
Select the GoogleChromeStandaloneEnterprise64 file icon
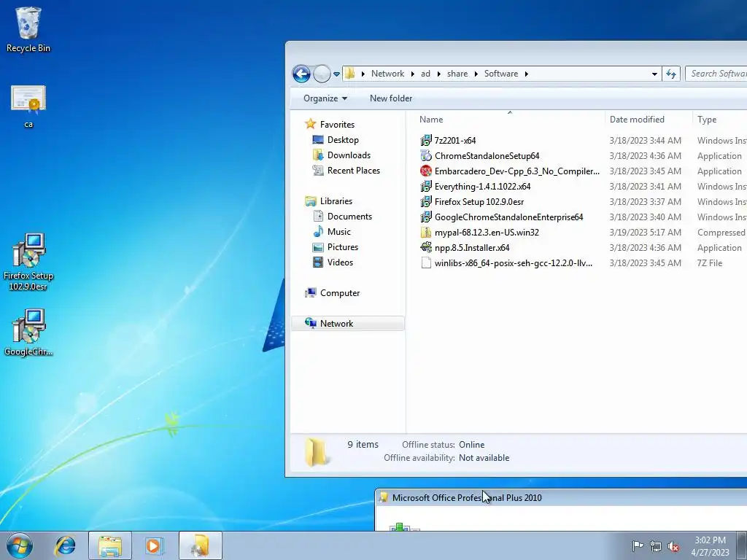click(426, 217)
